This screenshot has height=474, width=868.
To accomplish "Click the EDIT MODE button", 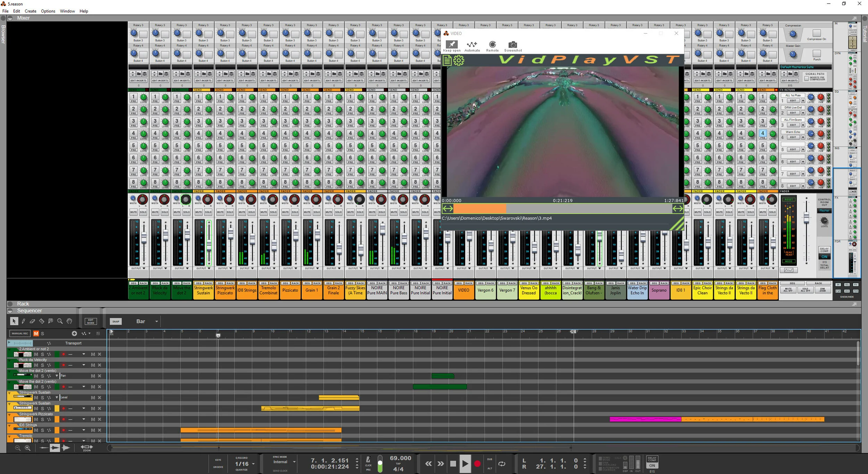I will [x=91, y=322].
